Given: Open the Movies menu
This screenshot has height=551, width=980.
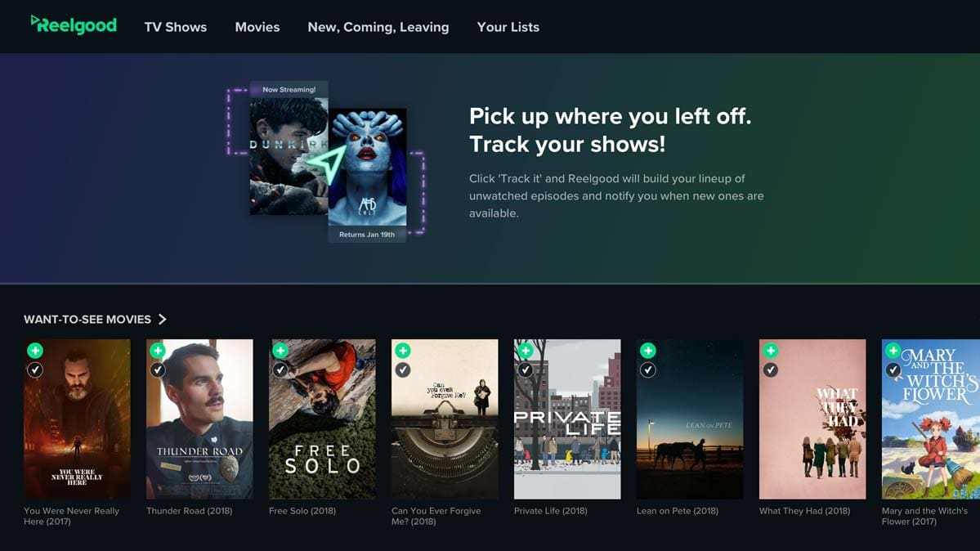Looking at the screenshot, I should point(257,27).
